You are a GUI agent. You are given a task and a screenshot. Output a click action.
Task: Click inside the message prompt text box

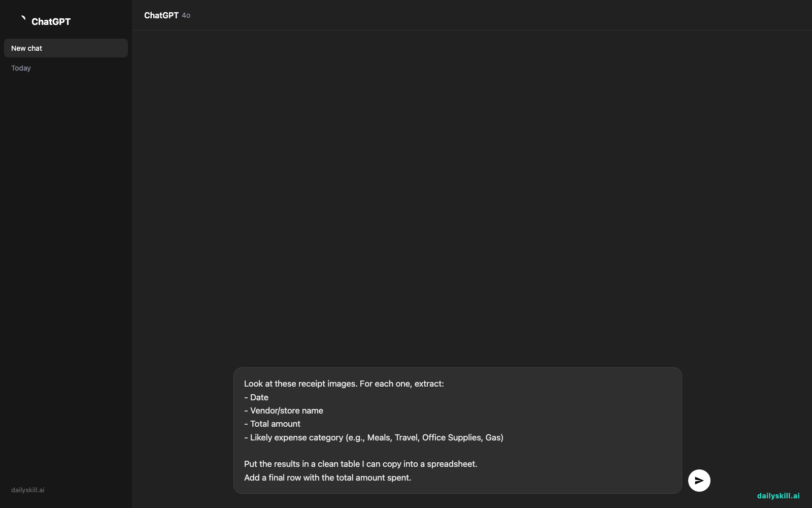(457, 430)
